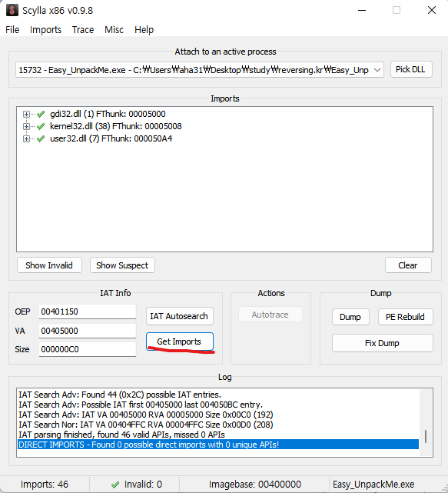Image resolution: width=448 pixels, height=493 pixels.
Task: Click green checkmark icon beside gdi32.dll
Action: coord(41,114)
